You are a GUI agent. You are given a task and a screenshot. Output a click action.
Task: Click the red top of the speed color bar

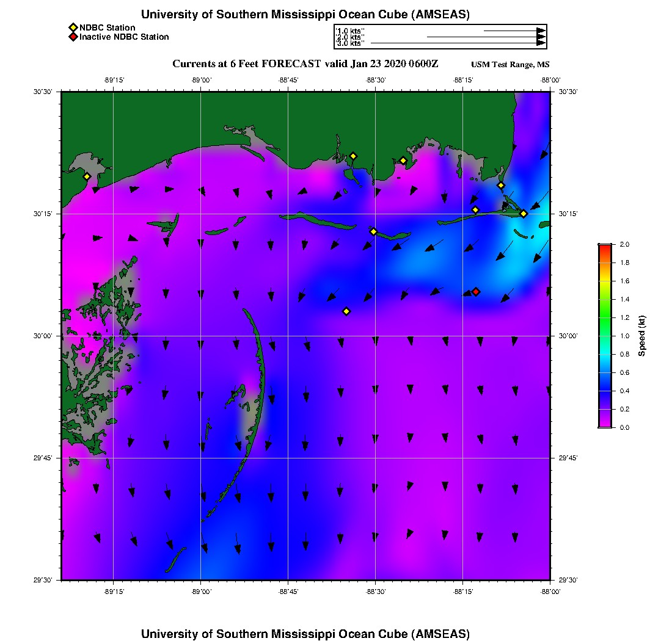[x=604, y=247]
